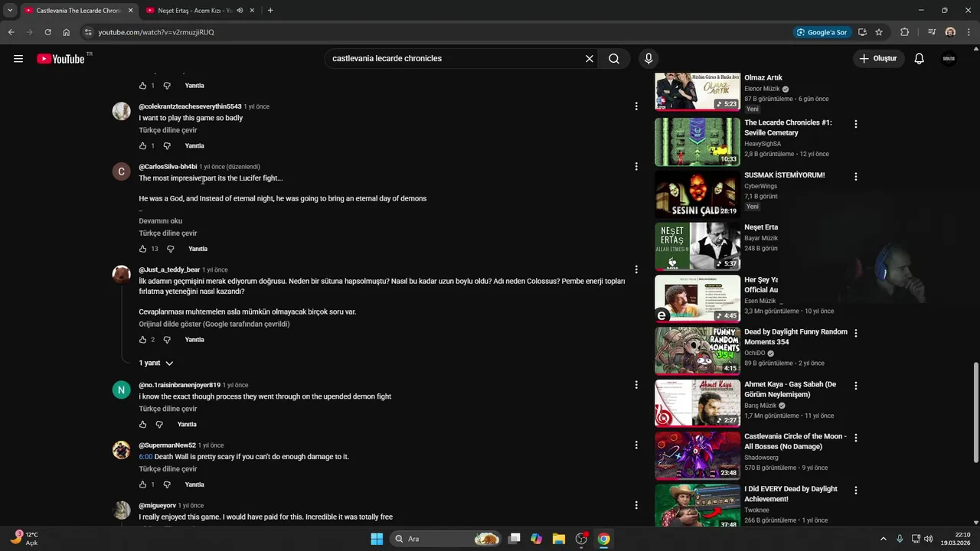Open options for @Just_a_teddy_bear comment

(636, 269)
